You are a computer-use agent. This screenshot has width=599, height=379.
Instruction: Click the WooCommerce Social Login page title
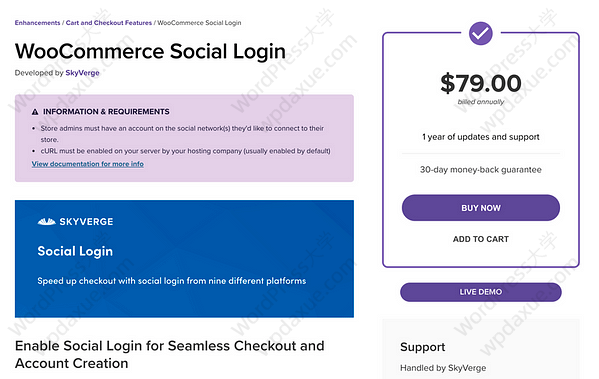(150, 51)
